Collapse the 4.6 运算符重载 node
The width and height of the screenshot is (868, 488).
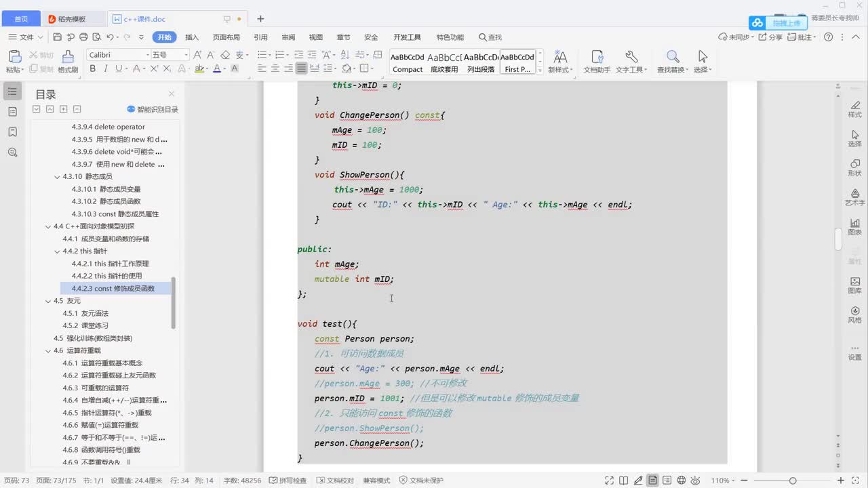pos(47,350)
